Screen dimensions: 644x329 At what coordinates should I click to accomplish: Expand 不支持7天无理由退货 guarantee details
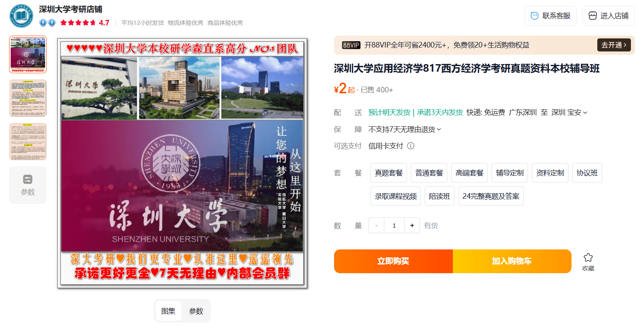tap(405, 129)
